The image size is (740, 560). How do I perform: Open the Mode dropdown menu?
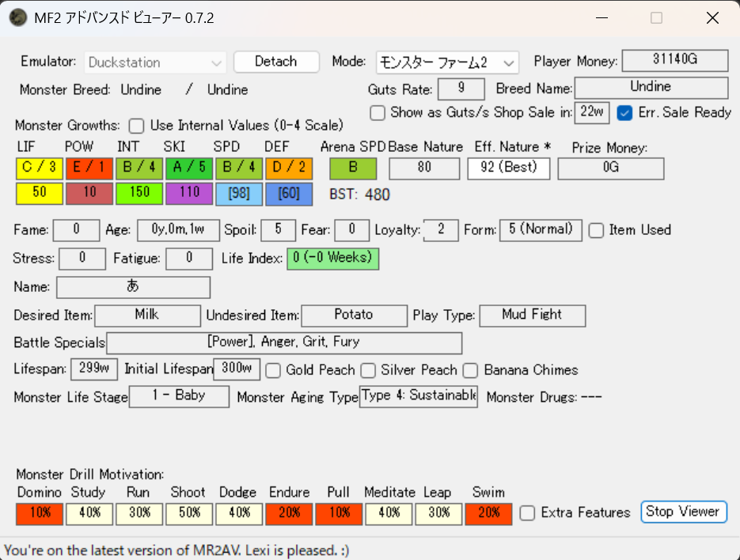tap(446, 62)
